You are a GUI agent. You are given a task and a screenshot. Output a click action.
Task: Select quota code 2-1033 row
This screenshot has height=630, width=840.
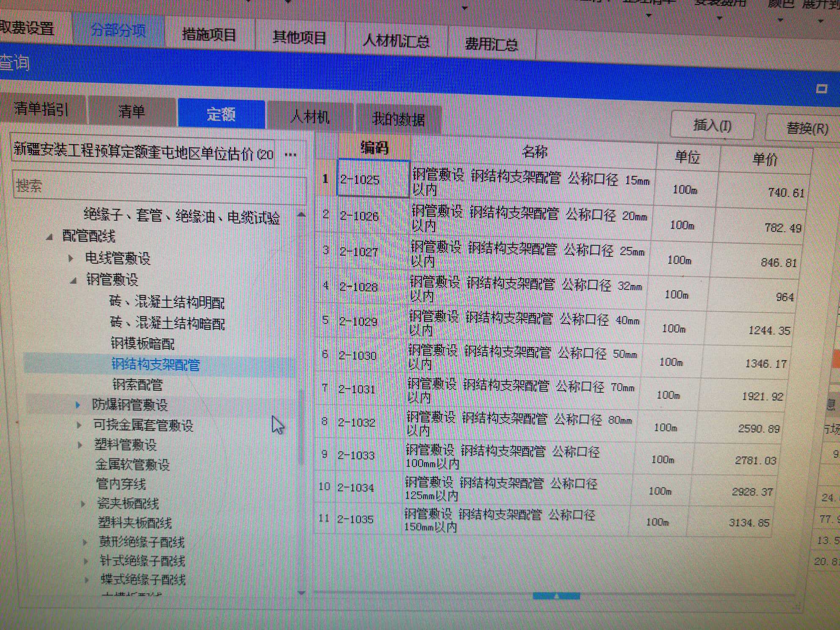356,455
